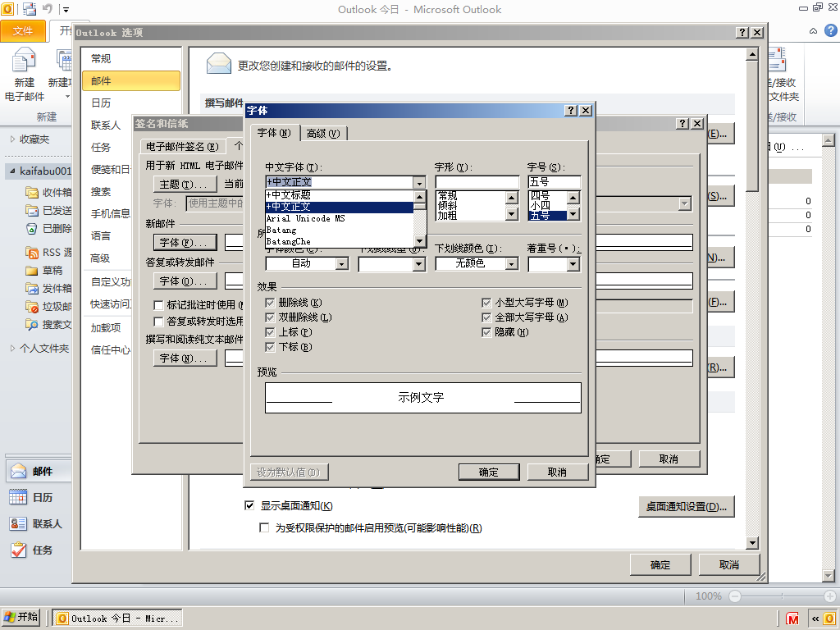Toggle the Strikethrough (删除线) checkbox
This screenshot has width=840, height=630.
point(270,303)
